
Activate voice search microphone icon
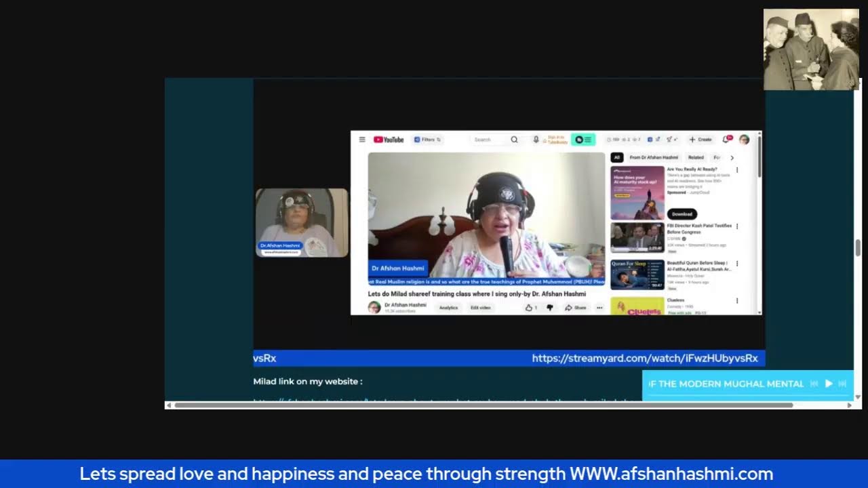(536, 140)
